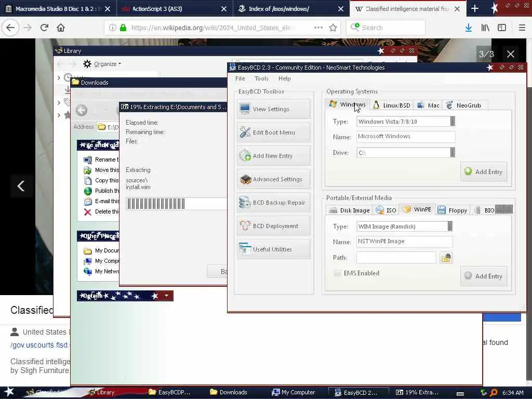Click the red Delete X icon
532x399 pixels.
pos(87,212)
